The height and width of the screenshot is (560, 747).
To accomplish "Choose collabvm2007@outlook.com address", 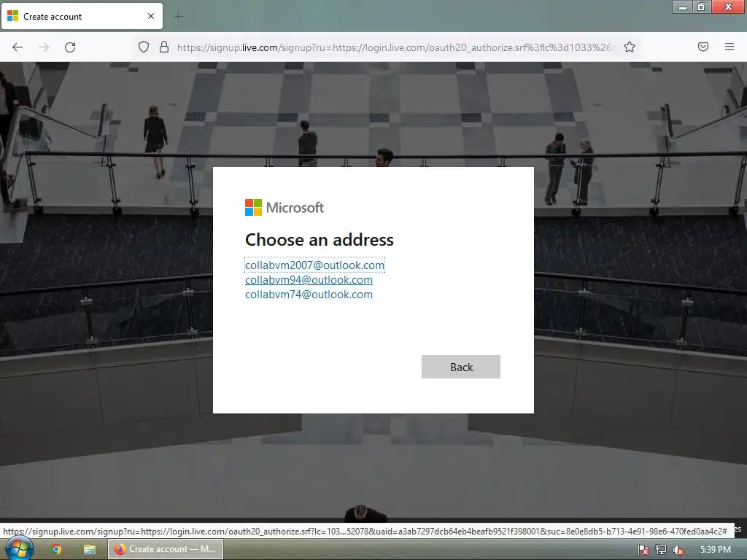I will (314, 265).
